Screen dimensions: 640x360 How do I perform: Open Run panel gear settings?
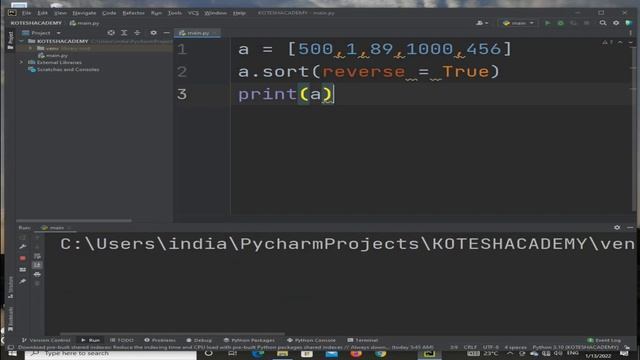click(x=617, y=227)
